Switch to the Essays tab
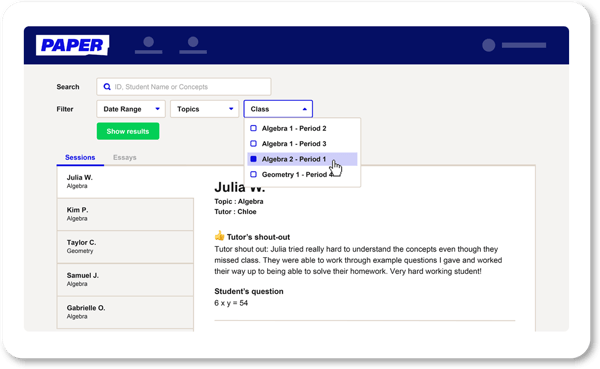Image resolution: width=600 pixels, height=369 pixels. click(x=125, y=158)
